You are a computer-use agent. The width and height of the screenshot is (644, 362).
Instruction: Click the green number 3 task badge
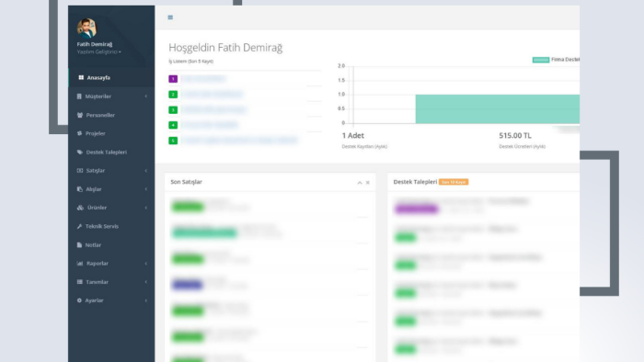(173, 110)
